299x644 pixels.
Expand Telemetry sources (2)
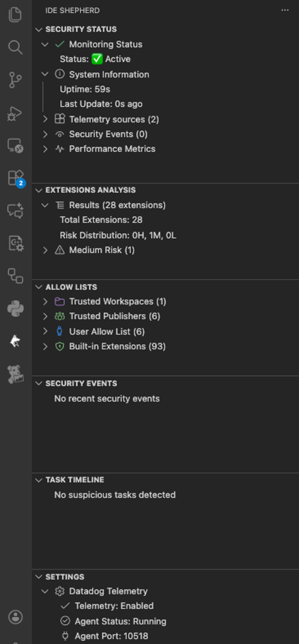pos(45,119)
